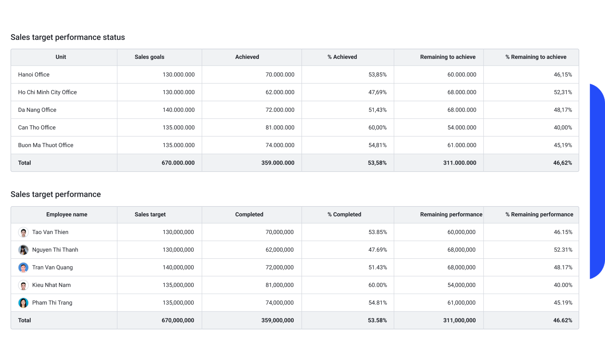605x364 pixels.
Task: Select the Ho Chi Minh City Office row
Action: 47,92
